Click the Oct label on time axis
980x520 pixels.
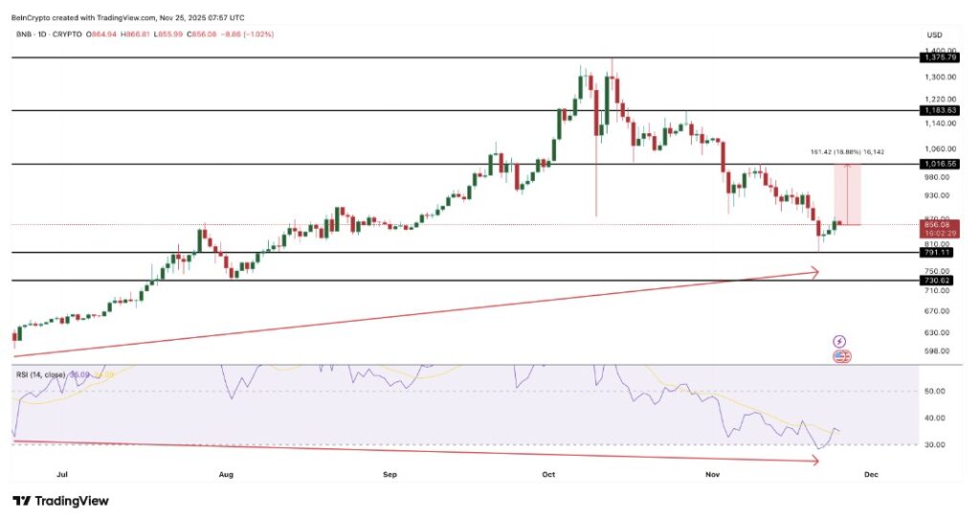548,473
